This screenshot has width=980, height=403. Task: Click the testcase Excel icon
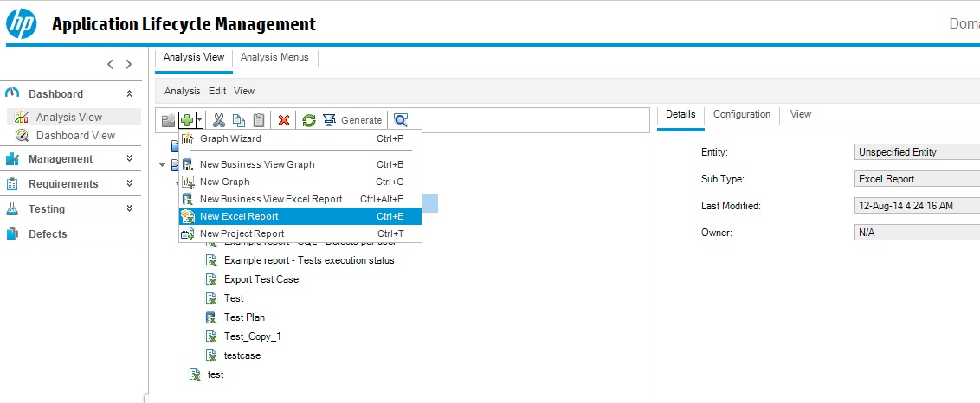coord(212,355)
